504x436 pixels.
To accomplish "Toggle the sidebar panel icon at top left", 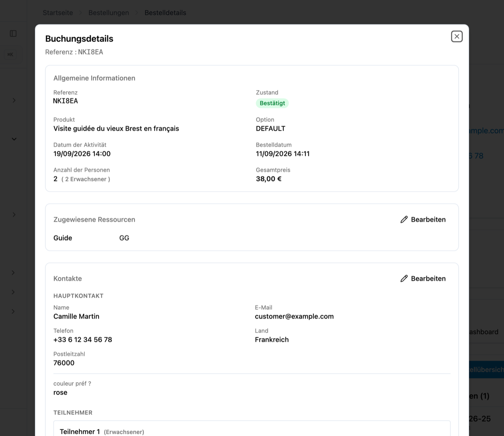I will click(13, 34).
